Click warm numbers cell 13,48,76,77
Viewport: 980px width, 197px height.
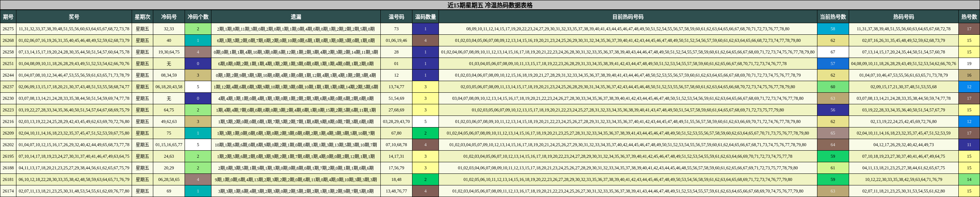(x=396, y=191)
